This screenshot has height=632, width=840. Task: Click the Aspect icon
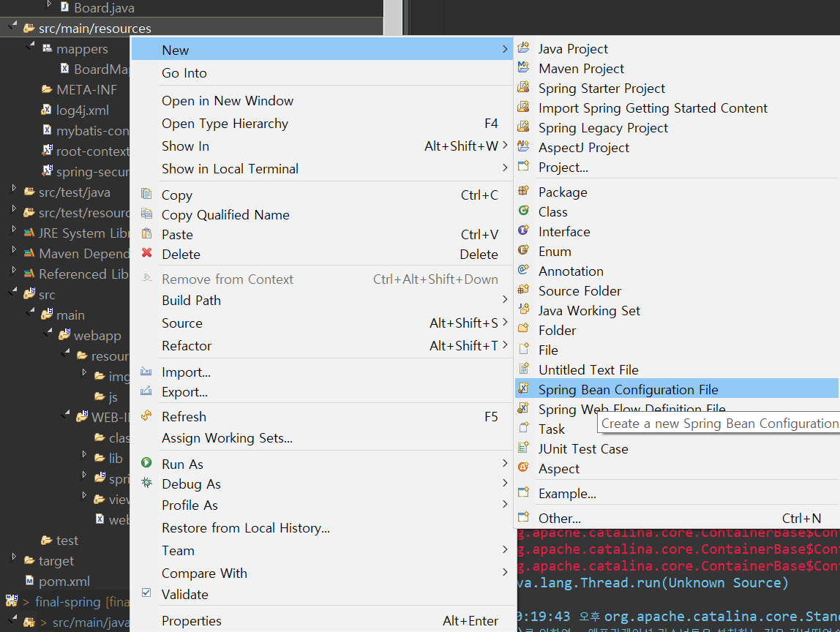click(523, 468)
